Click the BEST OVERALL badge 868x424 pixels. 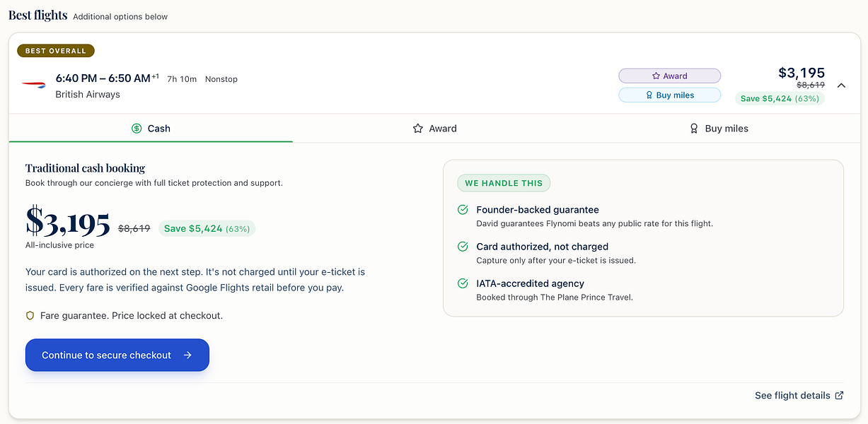click(x=56, y=51)
